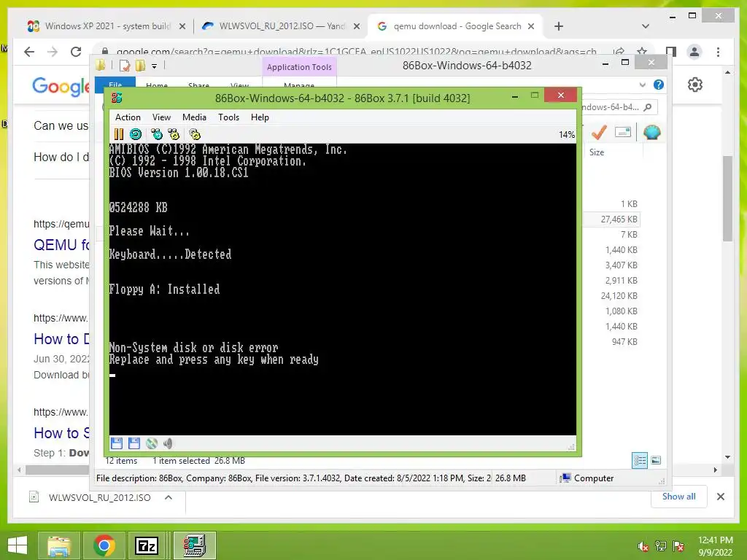Click the 86Box title bar app icon
Image resolution: width=747 pixels, height=560 pixels.
[117, 98]
